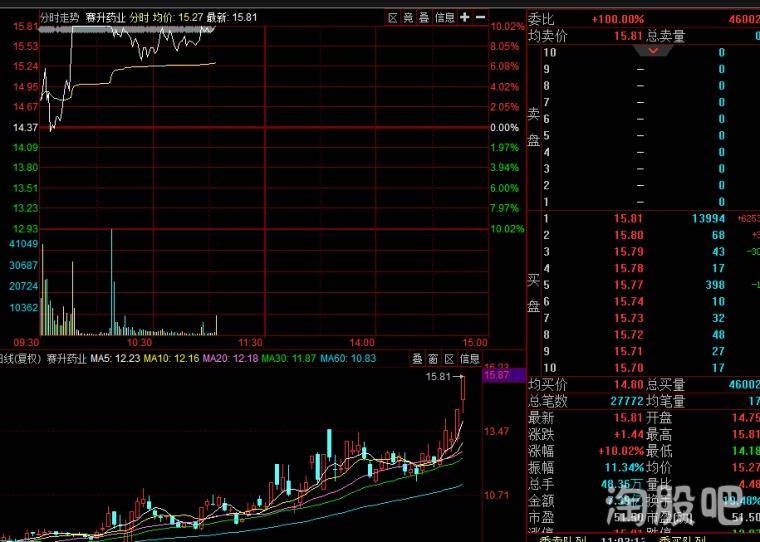The height and width of the screenshot is (542, 760).
Task: Click the 分时 均价: 15.27 label
Action: [x=166, y=18]
